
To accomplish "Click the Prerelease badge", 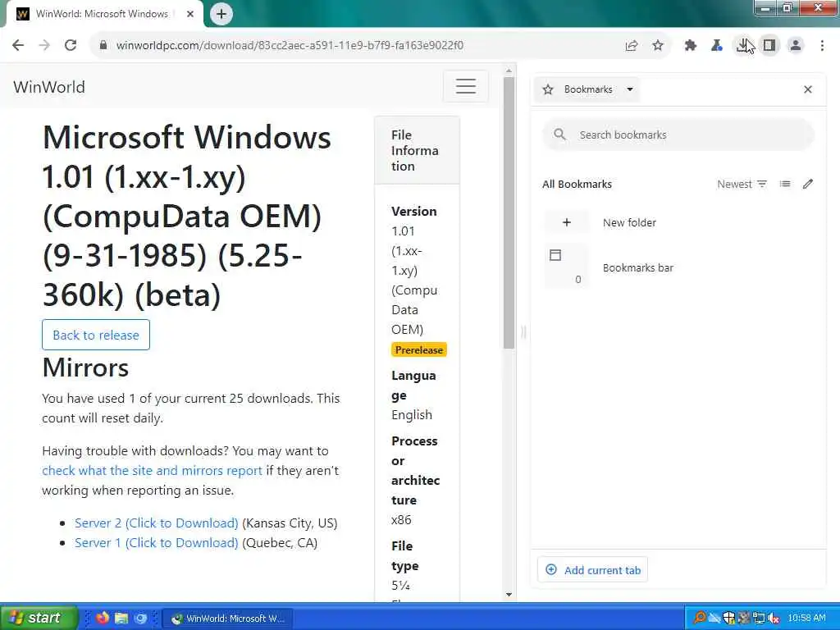I will [x=419, y=349].
